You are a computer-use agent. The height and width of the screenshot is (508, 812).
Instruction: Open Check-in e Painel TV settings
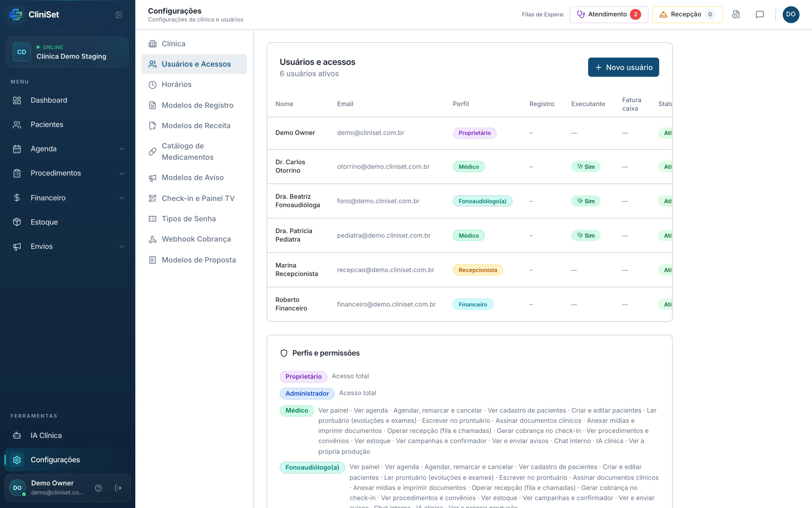tap(194, 198)
